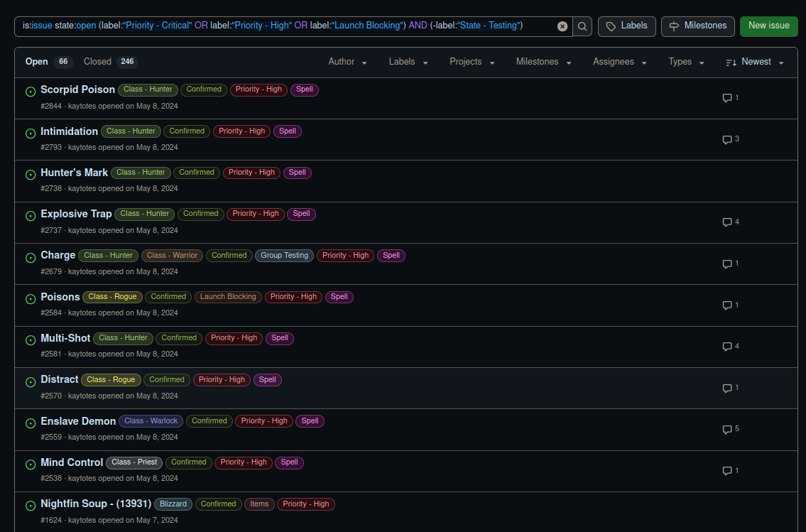The width and height of the screenshot is (806, 532).
Task: Click the Spell label on Scorpid Poison
Action: click(305, 89)
